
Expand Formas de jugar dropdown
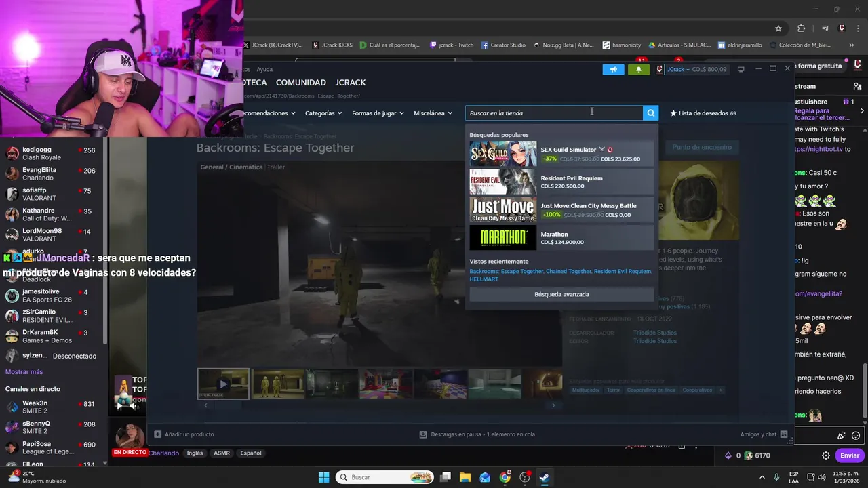(378, 113)
